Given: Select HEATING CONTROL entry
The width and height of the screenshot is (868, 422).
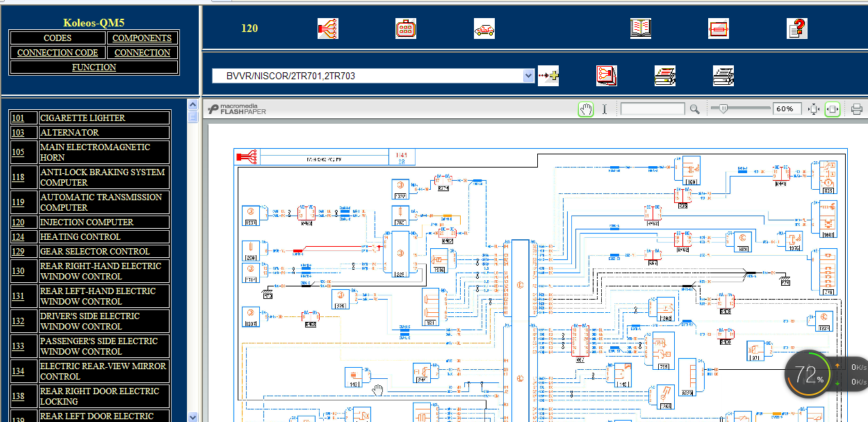Looking at the screenshot, I should pyautogui.click(x=104, y=237).
